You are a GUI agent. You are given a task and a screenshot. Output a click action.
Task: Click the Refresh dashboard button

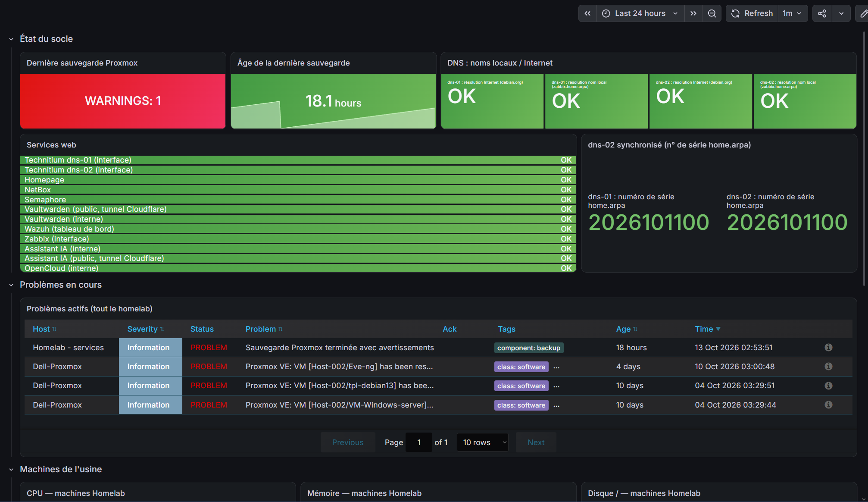[752, 13]
